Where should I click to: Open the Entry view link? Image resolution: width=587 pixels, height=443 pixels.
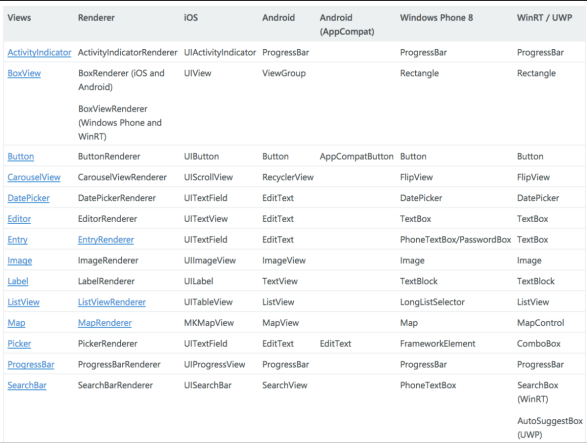click(x=18, y=240)
